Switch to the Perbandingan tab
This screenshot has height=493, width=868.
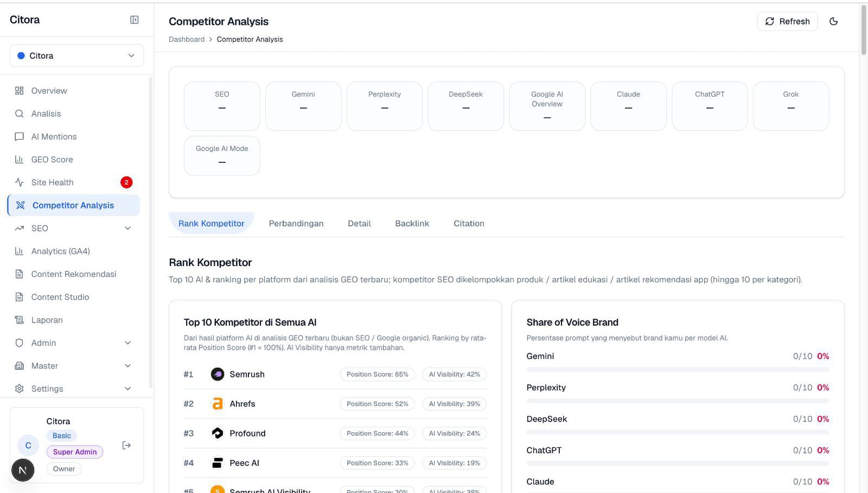point(296,224)
